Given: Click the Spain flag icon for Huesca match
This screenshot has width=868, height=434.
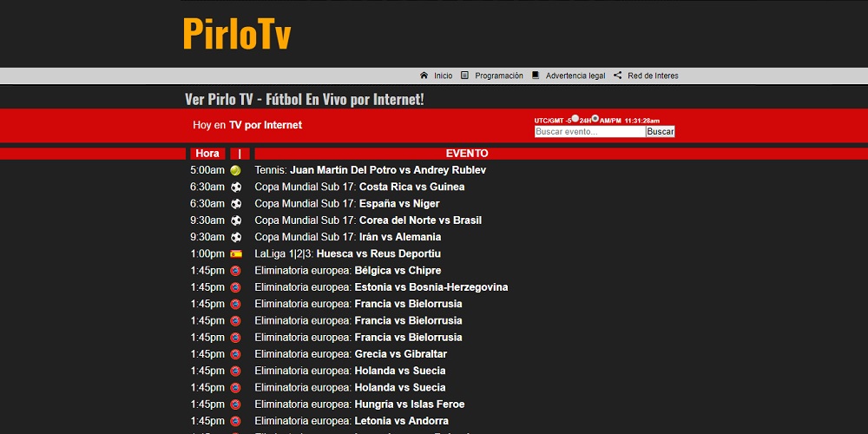Looking at the screenshot, I should (x=236, y=254).
